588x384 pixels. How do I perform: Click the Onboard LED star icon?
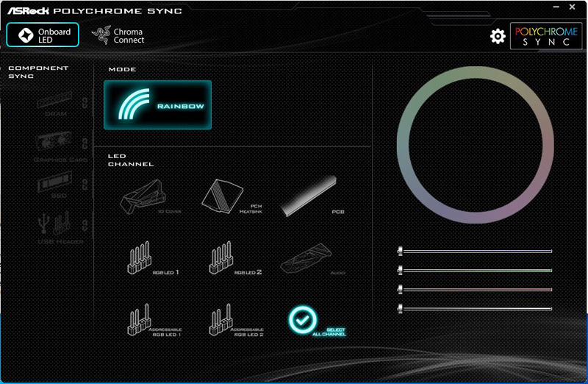pos(26,35)
